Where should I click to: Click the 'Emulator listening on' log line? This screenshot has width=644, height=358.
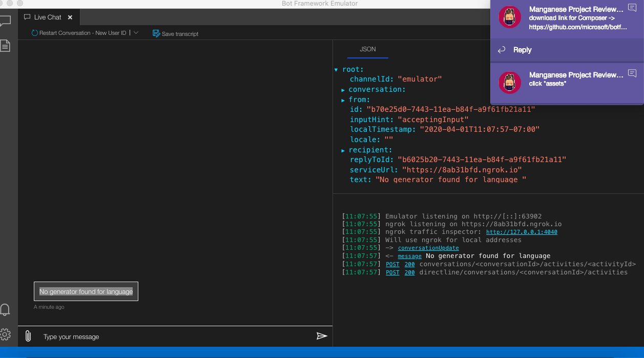(464, 216)
